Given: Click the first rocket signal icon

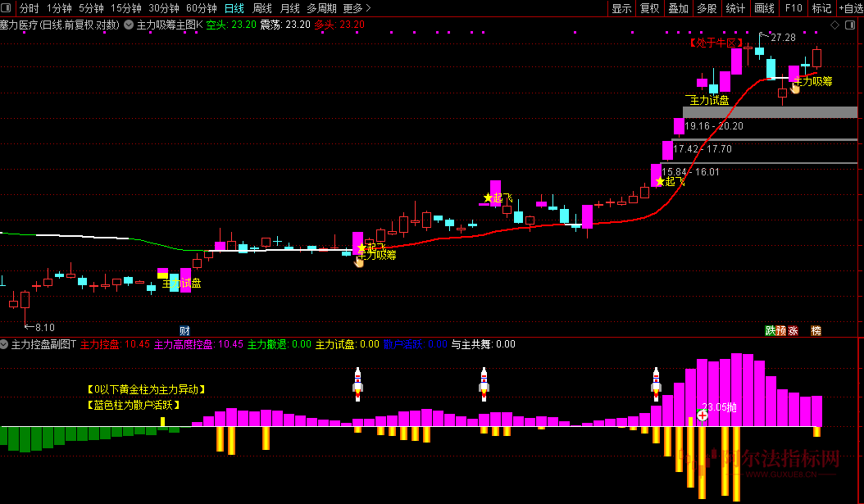Looking at the screenshot, I should click(357, 383).
